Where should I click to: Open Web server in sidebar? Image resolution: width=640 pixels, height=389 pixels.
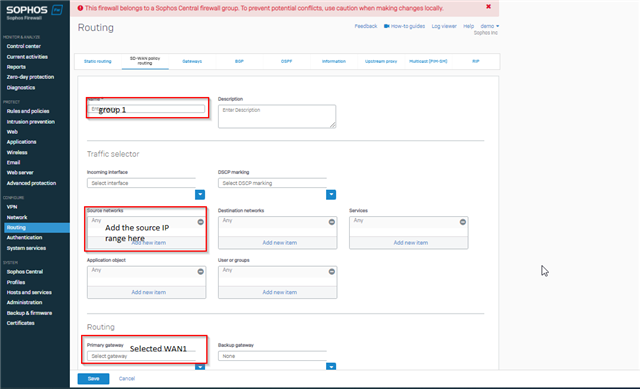[20, 172]
